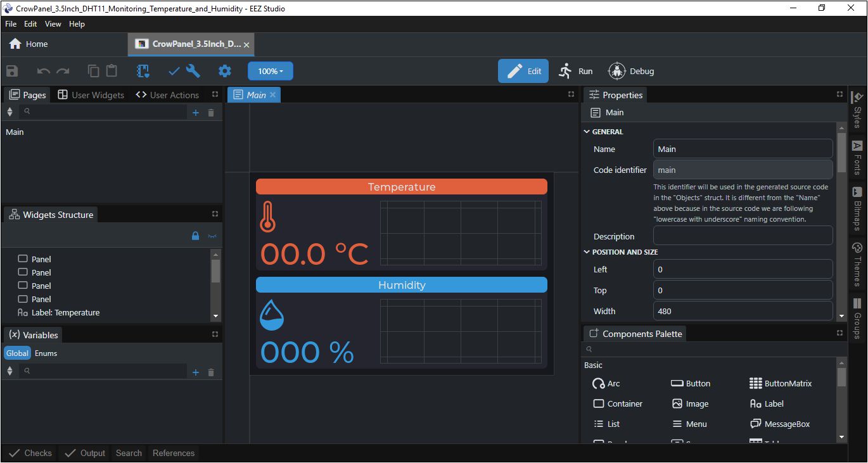This screenshot has height=463, width=868.
Task: Maximize the Widgets Structure panel
Action: (215, 214)
